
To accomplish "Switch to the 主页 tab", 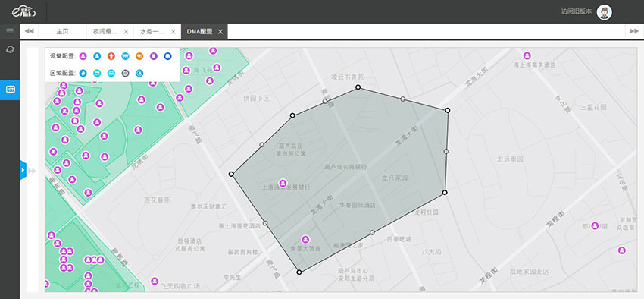I will 62,31.
